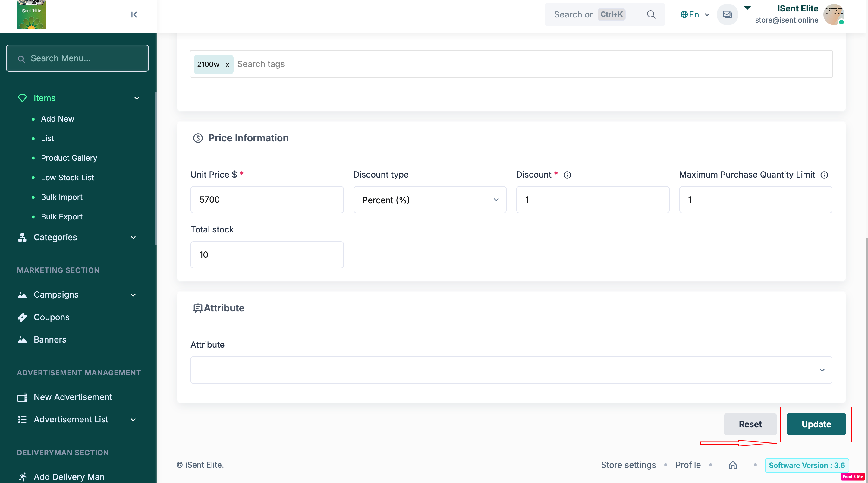
Task: Click the Reset button
Action: (x=750, y=424)
